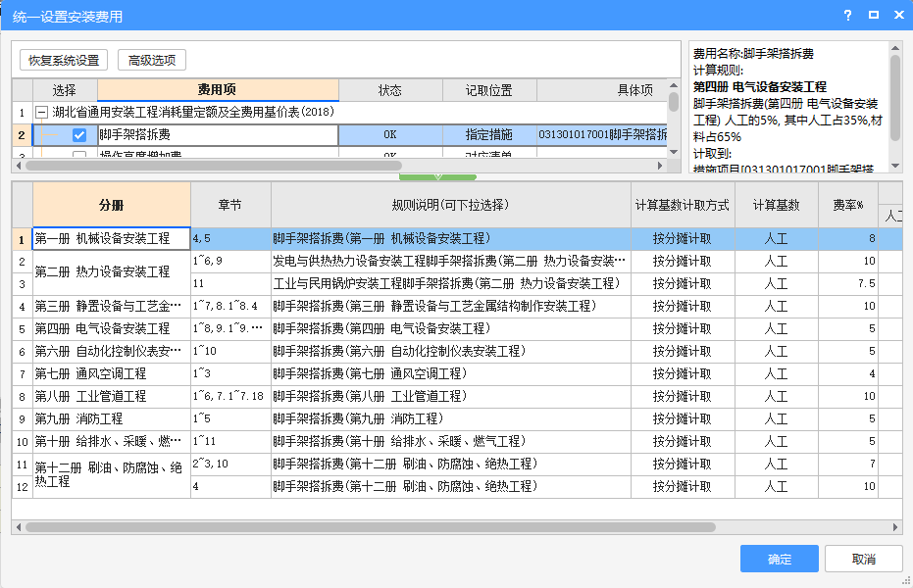The height and width of the screenshot is (588, 913).
Task: Click left arrow of lower horizontal scrollbar
Action: 19,527
